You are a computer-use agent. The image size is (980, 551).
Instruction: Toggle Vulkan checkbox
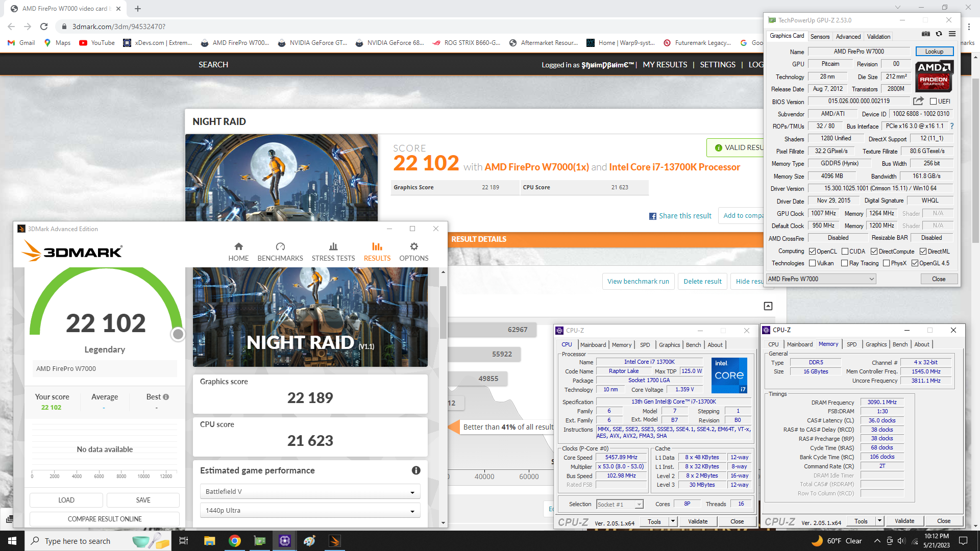(x=812, y=263)
